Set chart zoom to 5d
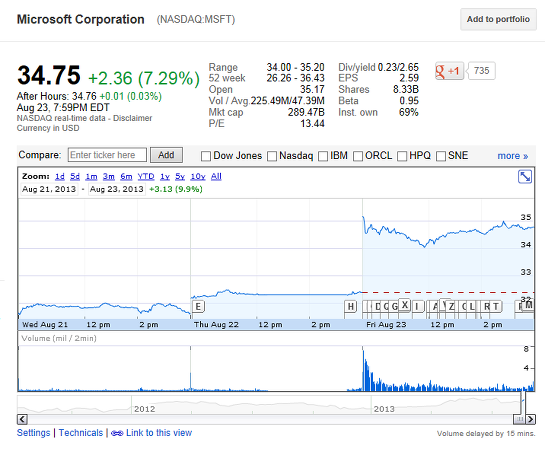The height and width of the screenshot is (452, 545). tap(75, 177)
